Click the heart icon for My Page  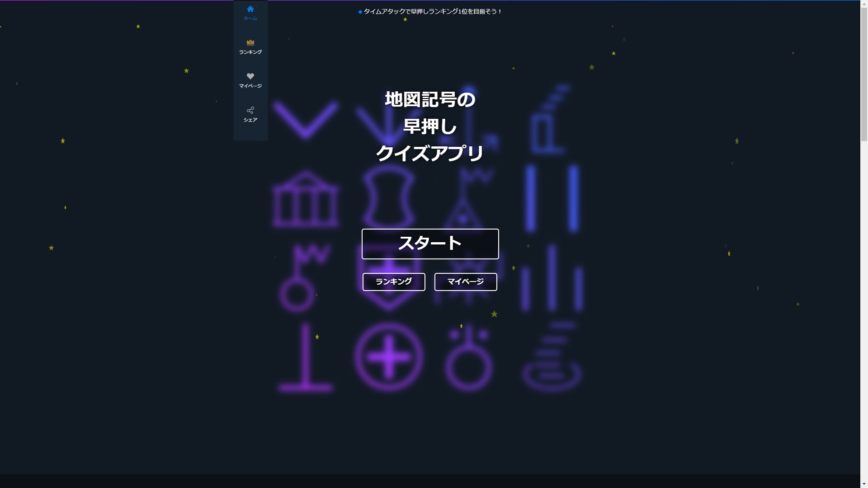250,76
